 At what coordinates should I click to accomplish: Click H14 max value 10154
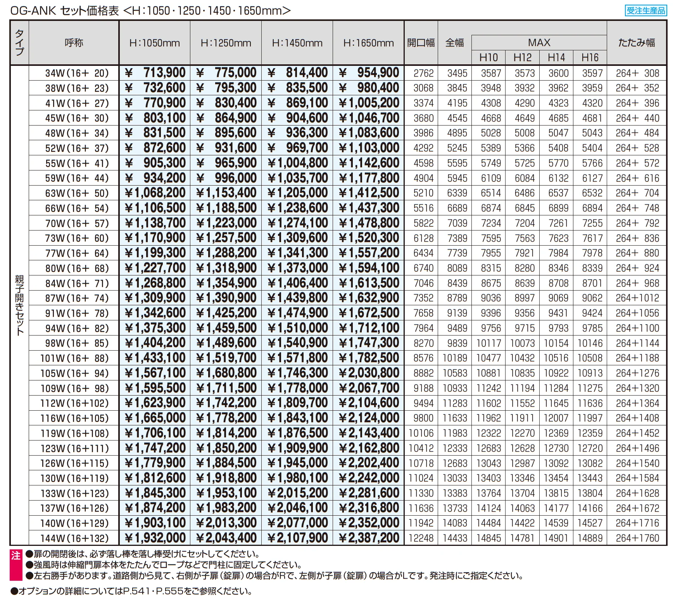556,343
